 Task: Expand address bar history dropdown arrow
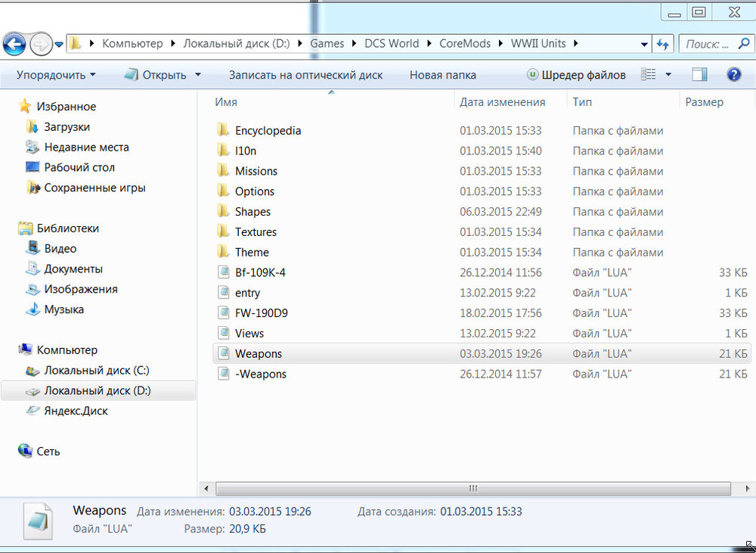click(x=644, y=45)
